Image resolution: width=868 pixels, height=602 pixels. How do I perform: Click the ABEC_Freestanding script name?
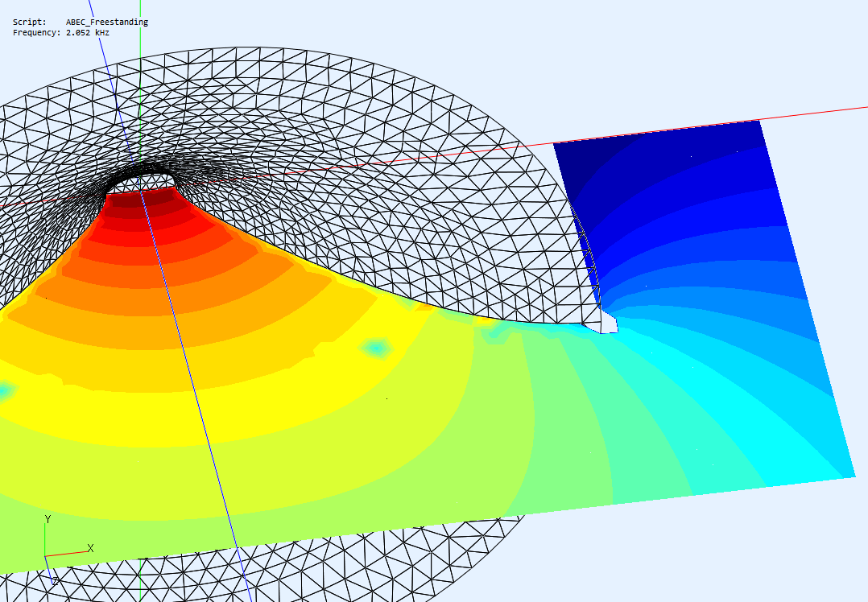[x=107, y=23]
